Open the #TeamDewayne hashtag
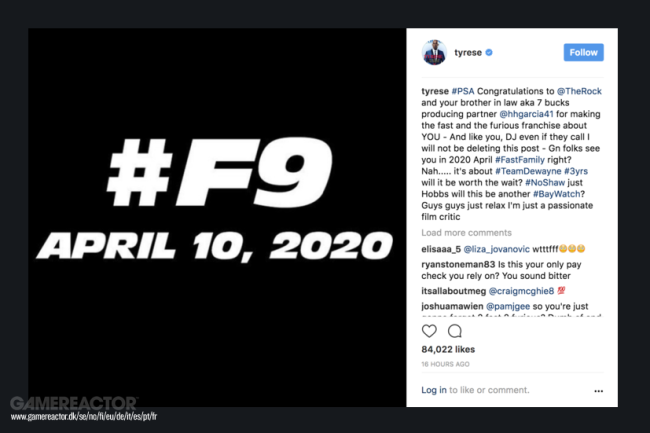Image resolution: width=650 pixels, height=433 pixels. coord(528,171)
